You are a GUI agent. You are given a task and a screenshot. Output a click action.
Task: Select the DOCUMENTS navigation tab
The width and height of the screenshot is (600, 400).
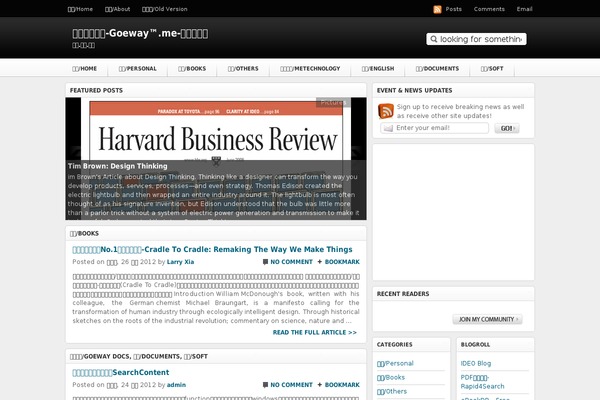437,69
